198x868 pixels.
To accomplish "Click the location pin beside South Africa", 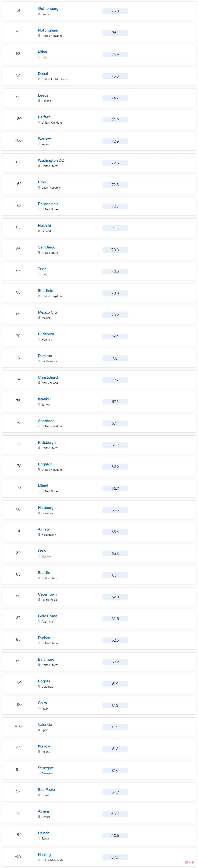I will click(x=39, y=600).
